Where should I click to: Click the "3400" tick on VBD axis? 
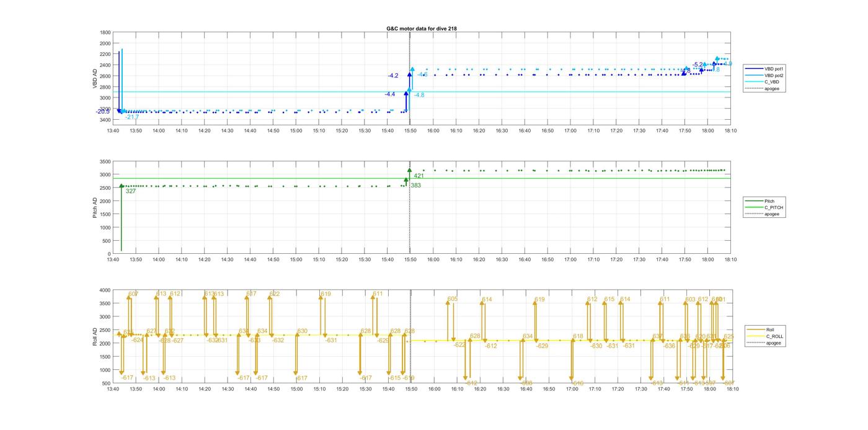pos(105,120)
